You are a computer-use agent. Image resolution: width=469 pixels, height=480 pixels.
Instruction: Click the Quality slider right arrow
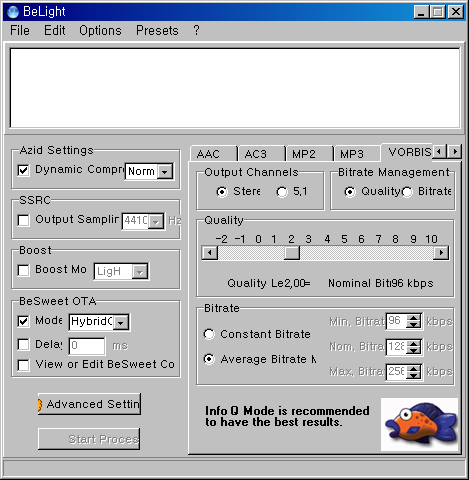point(441,253)
